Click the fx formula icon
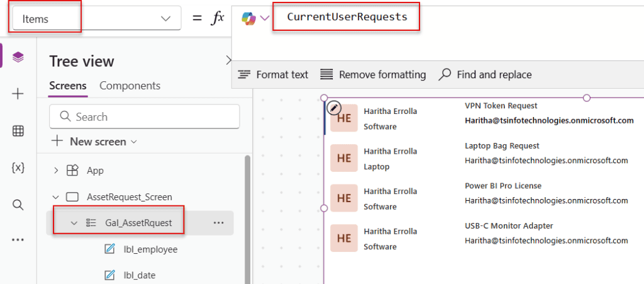The image size is (644, 284). 217,19
